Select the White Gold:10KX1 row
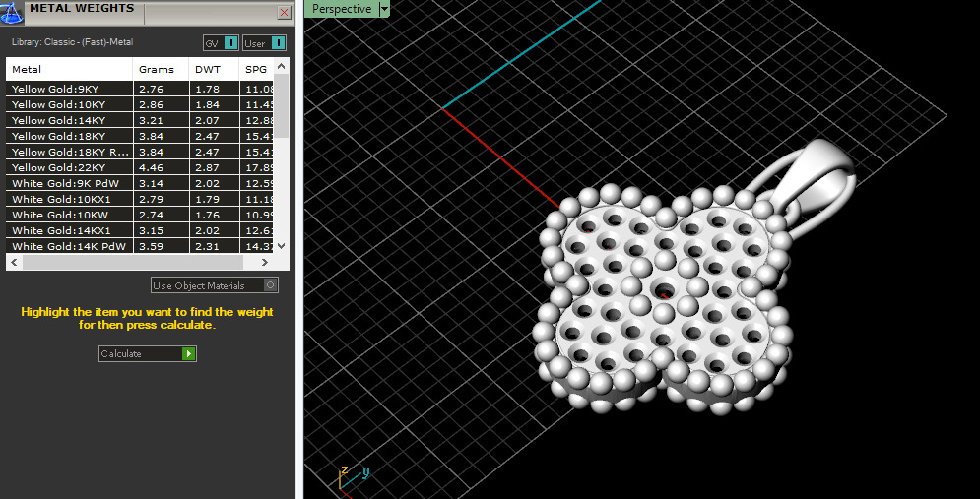Image resolution: width=980 pixels, height=499 pixels. pyautogui.click(x=140, y=199)
